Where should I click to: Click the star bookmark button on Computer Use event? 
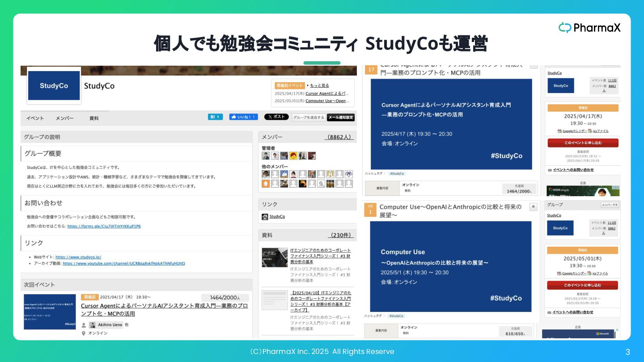tap(533, 207)
